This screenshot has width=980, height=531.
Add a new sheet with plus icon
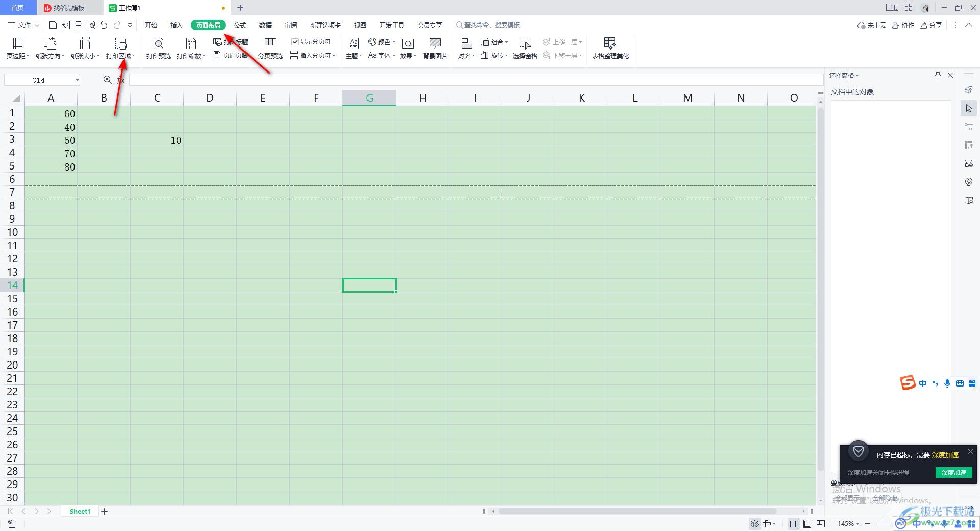coord(105,511)
